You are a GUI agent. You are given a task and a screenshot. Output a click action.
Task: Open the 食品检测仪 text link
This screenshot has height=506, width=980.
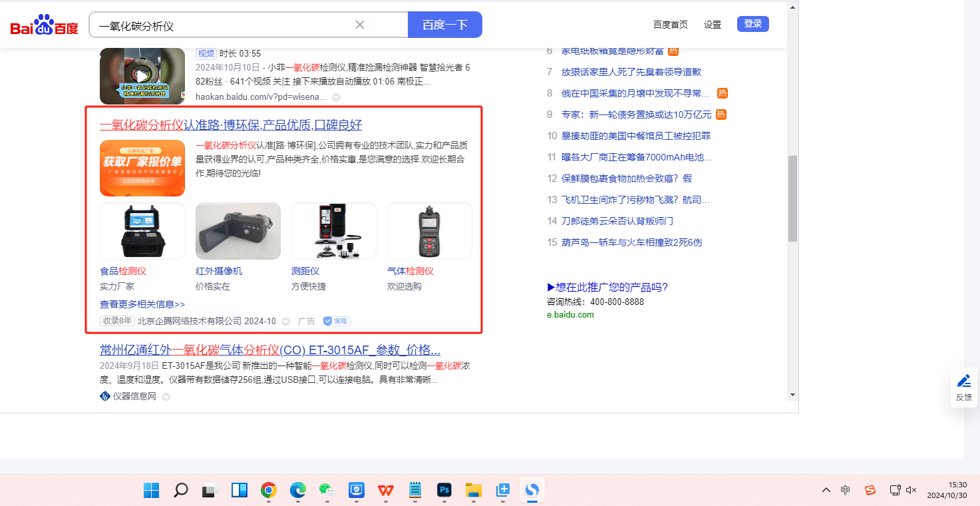tap(123, 272)
